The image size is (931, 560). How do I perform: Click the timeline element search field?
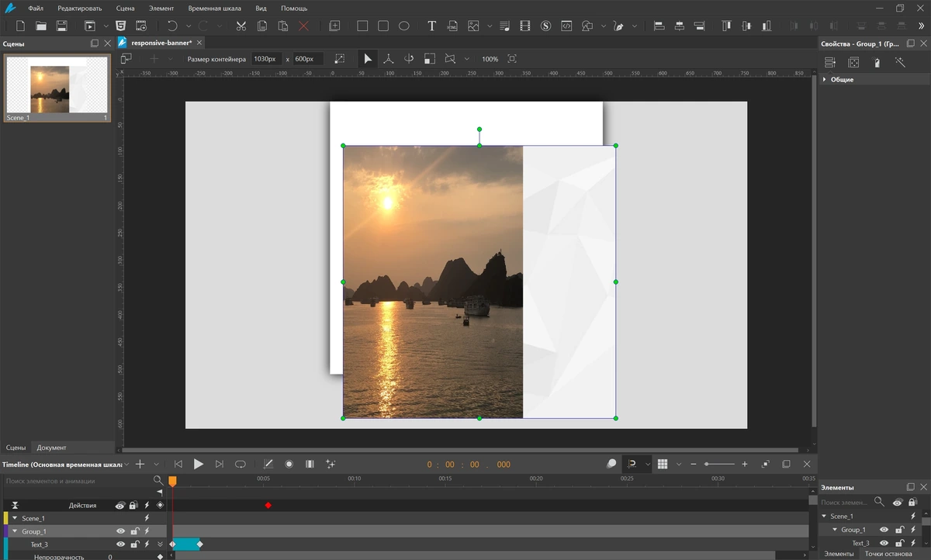pos(78,481)
